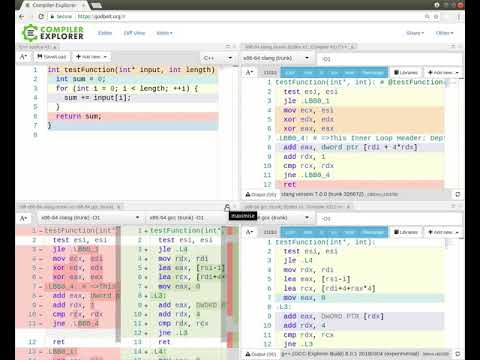Open the clang pane font size A dropdown
This screenshot has width=480, height=360.
coord(250,72)
